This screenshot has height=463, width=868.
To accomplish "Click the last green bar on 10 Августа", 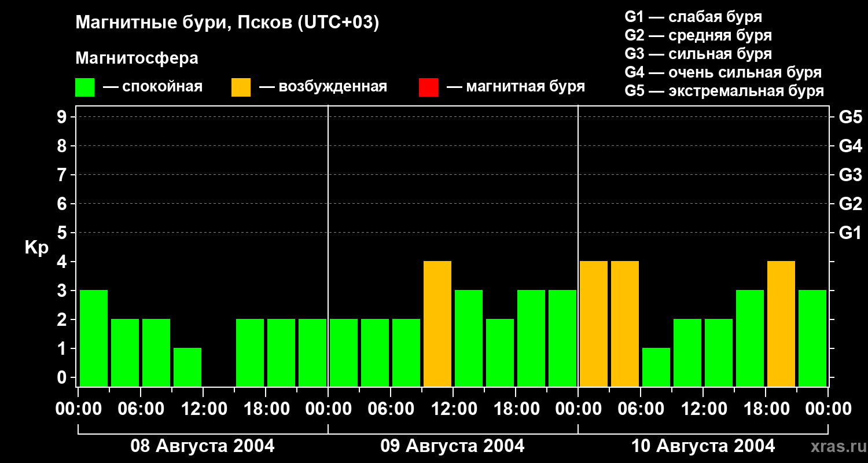I will [x=812, y=338].
